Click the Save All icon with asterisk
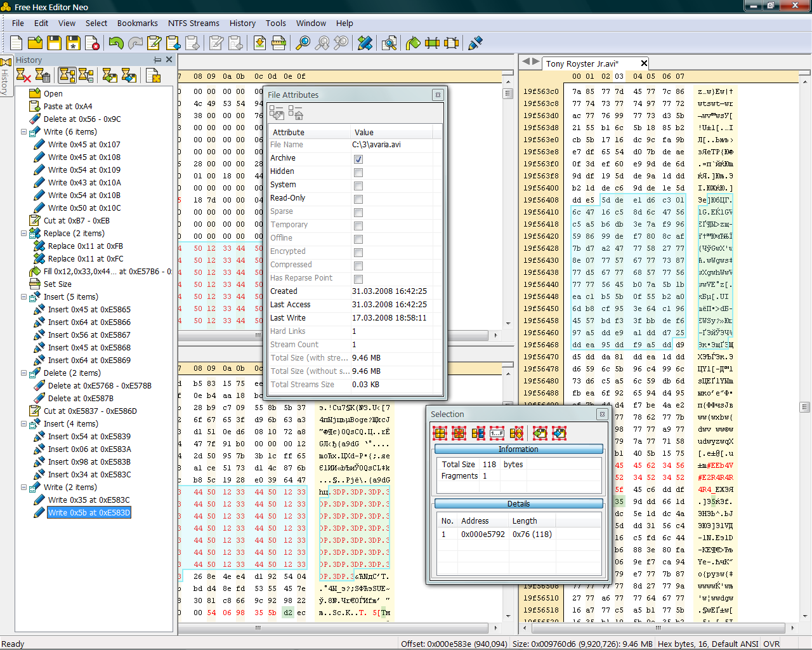812x650 pixels. coord(74,43)
